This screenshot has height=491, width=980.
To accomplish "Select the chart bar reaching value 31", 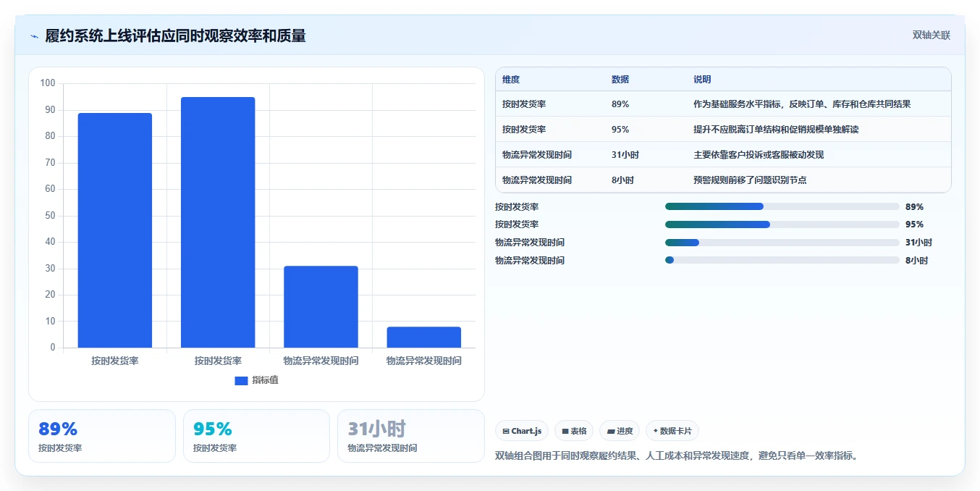I will tap(321, 307).
